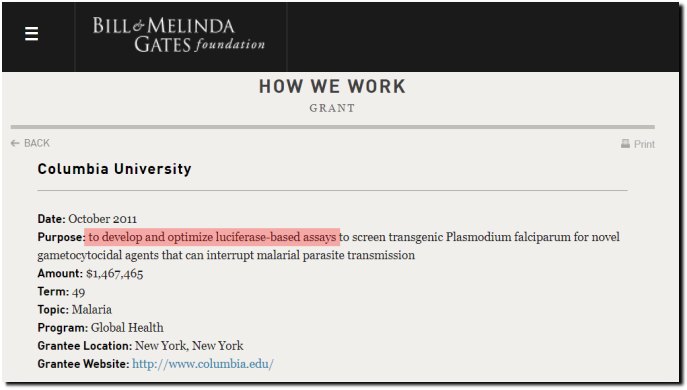This screenshot has height=390, width=687.
Task: Click the printer icon
Action: click(x=625, y=144)
